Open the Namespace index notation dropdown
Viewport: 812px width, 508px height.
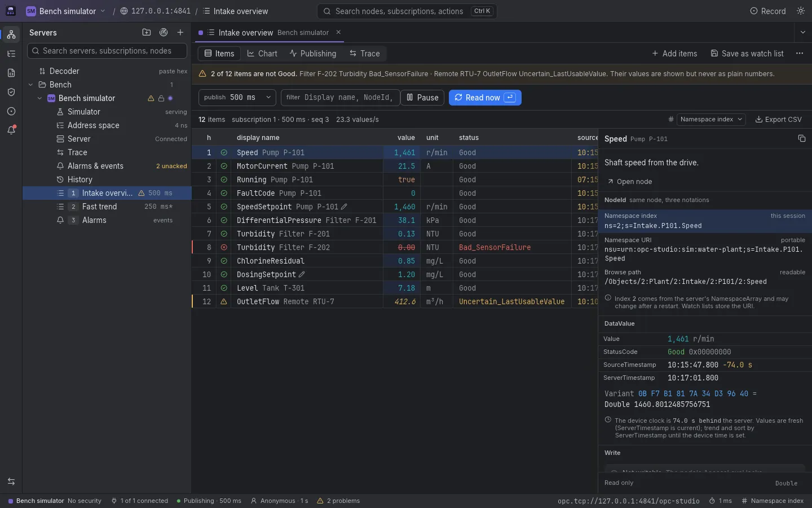(711, 120)
